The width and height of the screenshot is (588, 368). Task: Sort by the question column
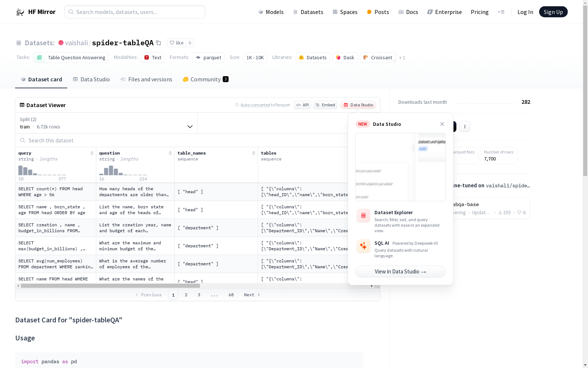(170, 153)
